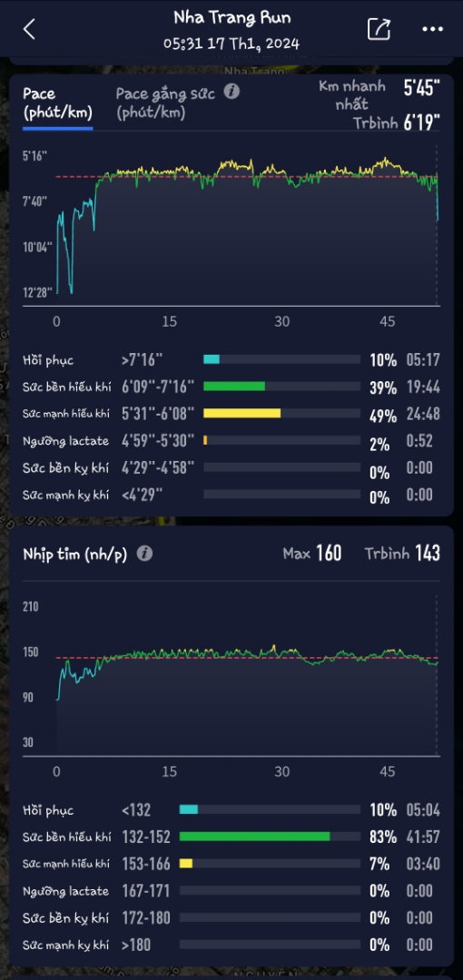Tap Km nhanh nhất label

352,95
